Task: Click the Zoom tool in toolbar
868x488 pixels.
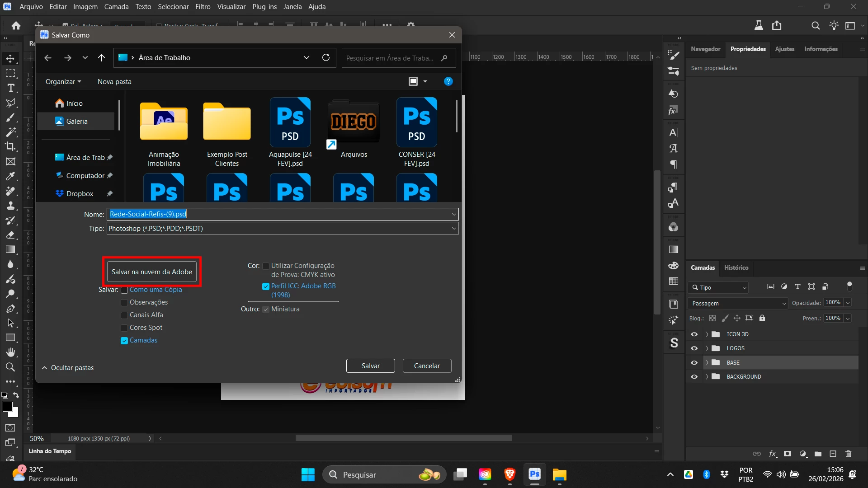Action: point(11,367)
